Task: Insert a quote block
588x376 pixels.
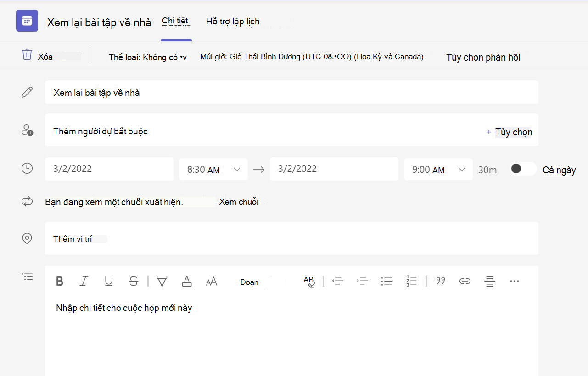Action: (x=441, y=281)
